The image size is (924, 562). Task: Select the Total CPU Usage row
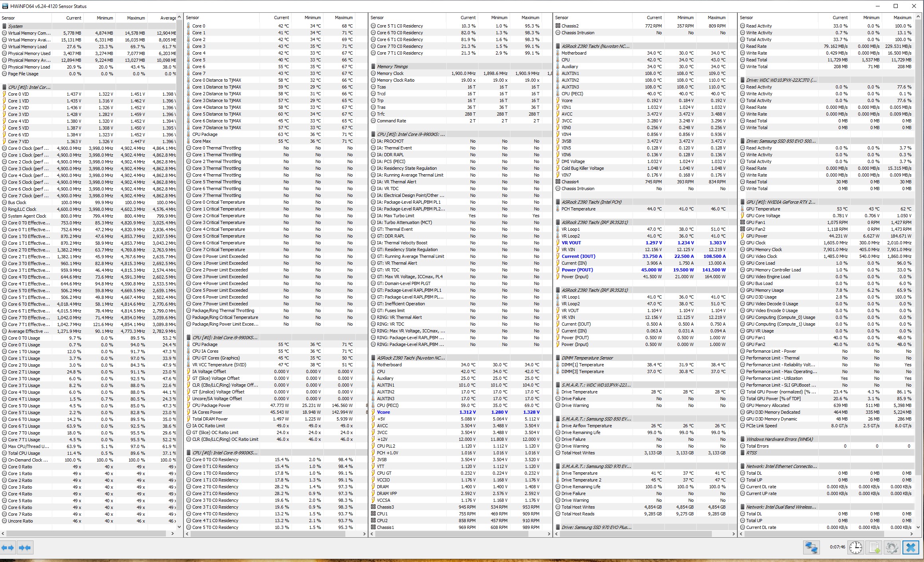(24, 453)
